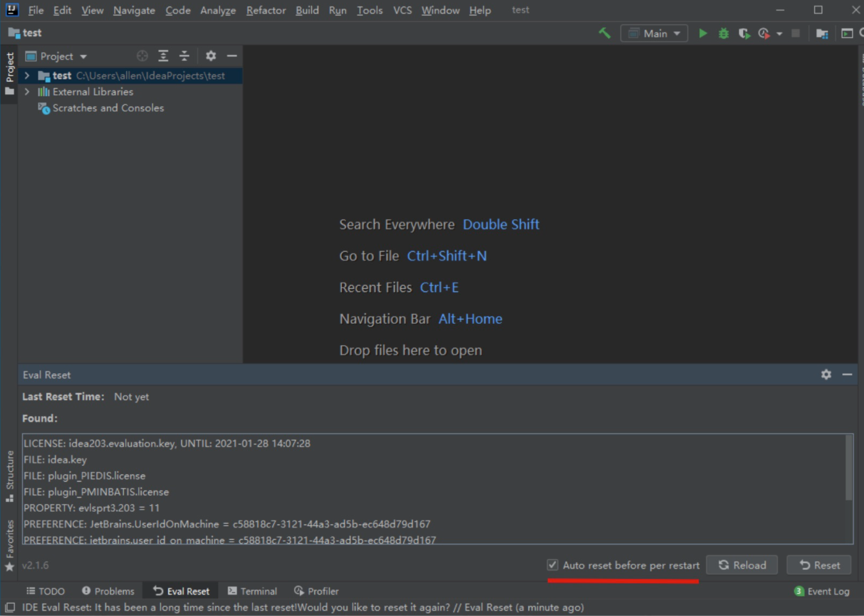Switch to the Problems tool tab
This screenshot has width=864, height=616.
click(x=108, y=591)
